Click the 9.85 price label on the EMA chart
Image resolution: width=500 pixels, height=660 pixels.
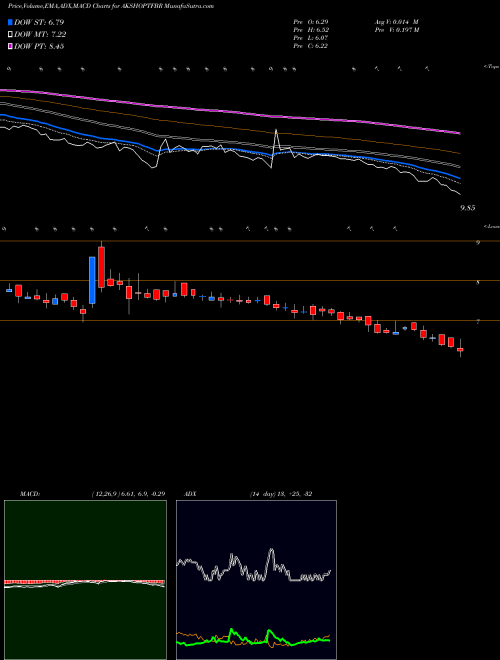click(x=468, y=208)
